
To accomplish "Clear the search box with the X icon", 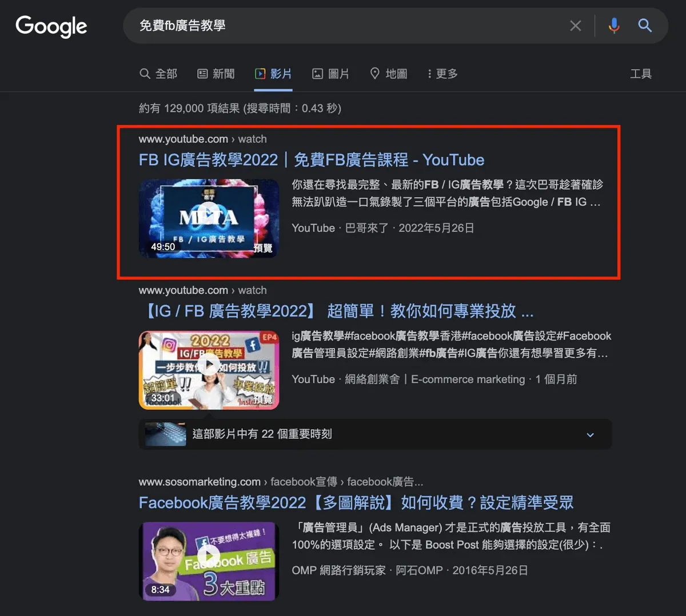I will pyautogui.click(x=576, y=26).
